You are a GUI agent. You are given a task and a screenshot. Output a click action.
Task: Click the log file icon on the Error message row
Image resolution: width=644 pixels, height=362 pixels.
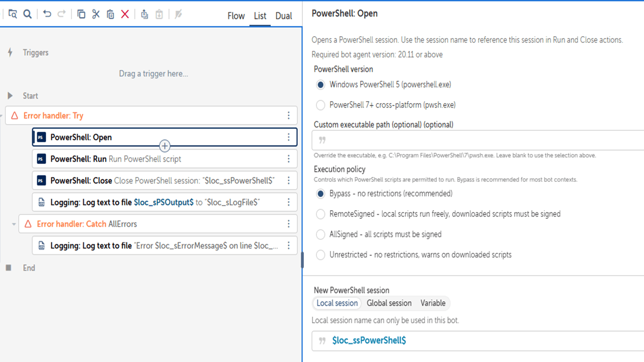[x=42, y=246]
